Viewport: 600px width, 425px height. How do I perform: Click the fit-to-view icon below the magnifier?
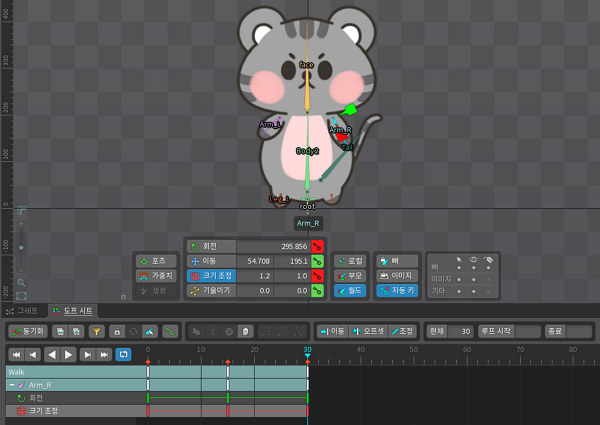tap(21, 296)
